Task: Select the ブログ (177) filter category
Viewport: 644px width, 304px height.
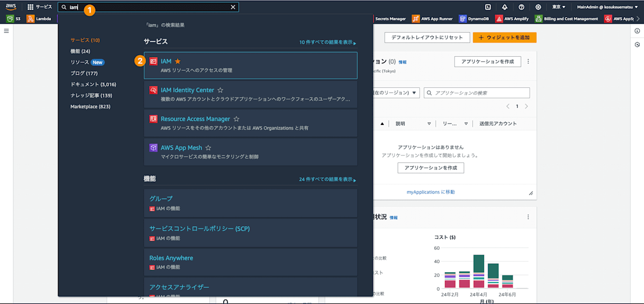Action: point(84,73)
